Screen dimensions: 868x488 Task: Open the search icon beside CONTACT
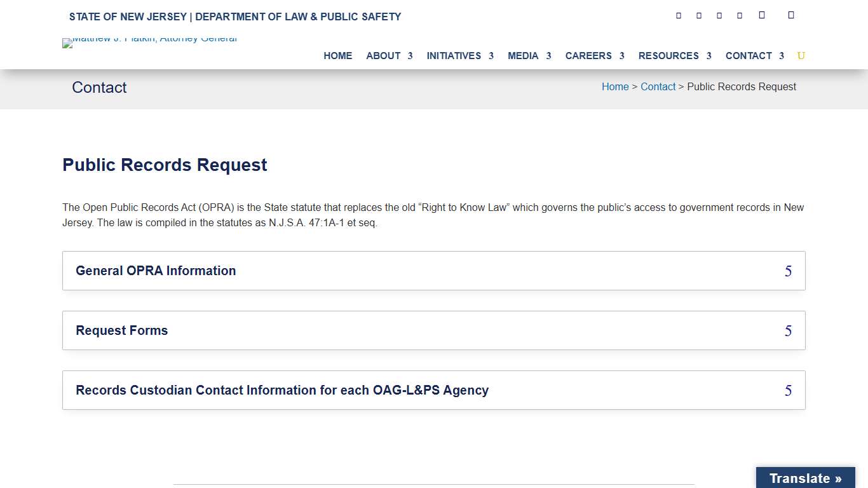(x=801, y=56)
